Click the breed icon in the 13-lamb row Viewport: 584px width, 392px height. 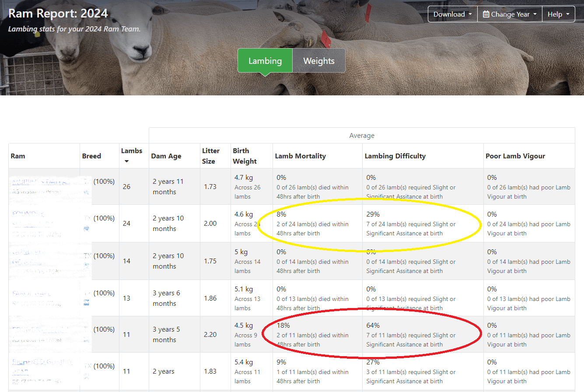pyautogui.click(x=86, y=303)
